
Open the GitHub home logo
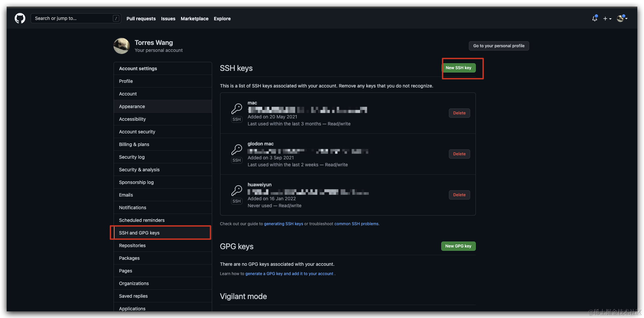20,18
